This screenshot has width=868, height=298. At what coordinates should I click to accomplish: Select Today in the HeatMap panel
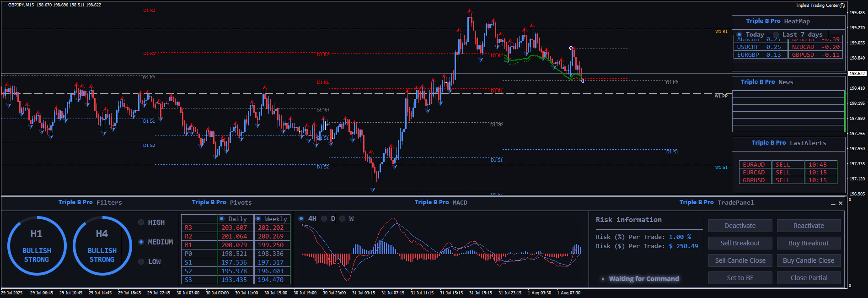739,35
